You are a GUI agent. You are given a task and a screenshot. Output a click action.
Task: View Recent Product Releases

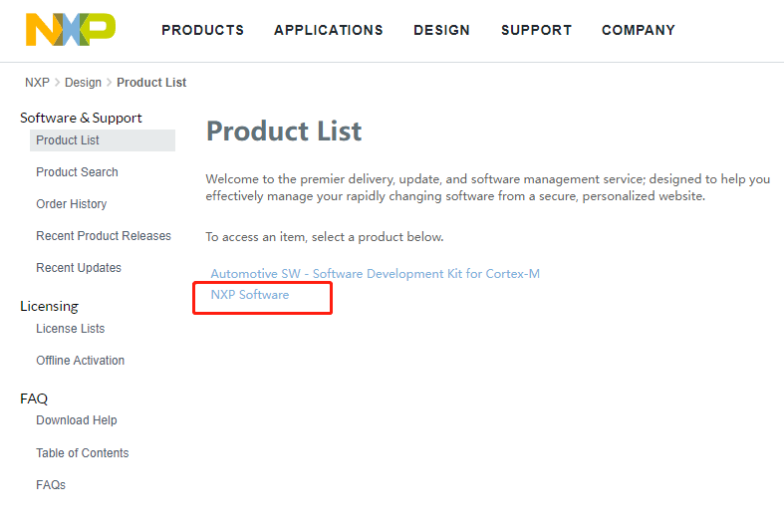104,236
